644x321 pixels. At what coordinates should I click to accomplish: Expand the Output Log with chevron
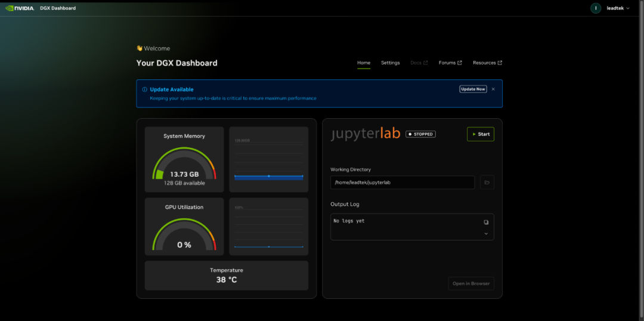point(487,233)
